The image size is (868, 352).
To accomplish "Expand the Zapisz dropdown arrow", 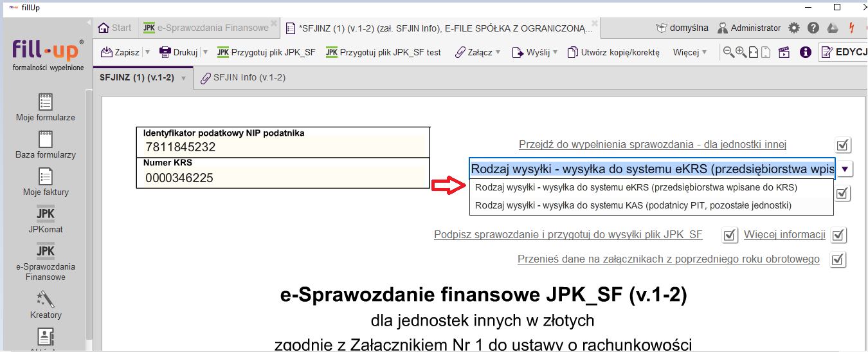I will click(x=147, y=52).
